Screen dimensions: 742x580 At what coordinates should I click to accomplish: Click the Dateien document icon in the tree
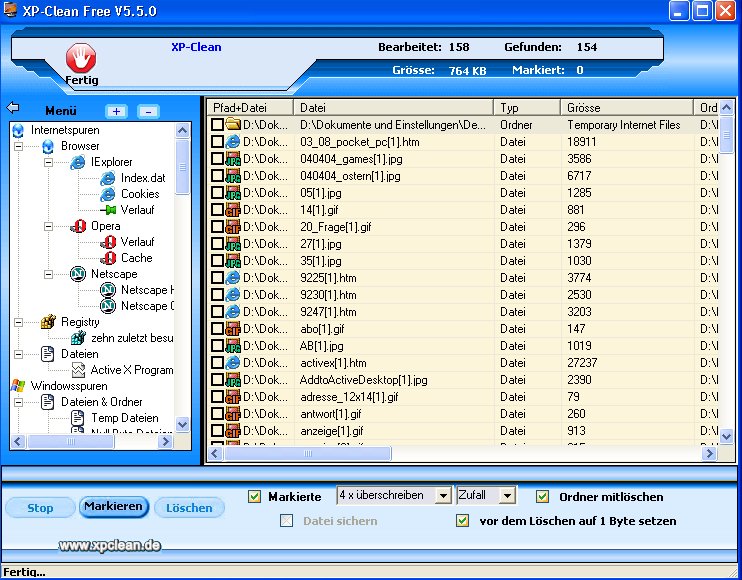(x=47, y=354)
